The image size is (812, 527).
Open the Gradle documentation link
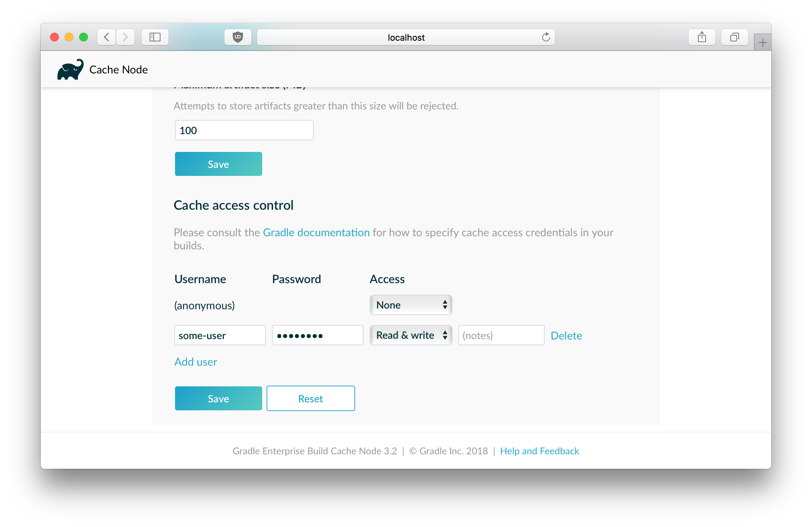pos(316,233)
